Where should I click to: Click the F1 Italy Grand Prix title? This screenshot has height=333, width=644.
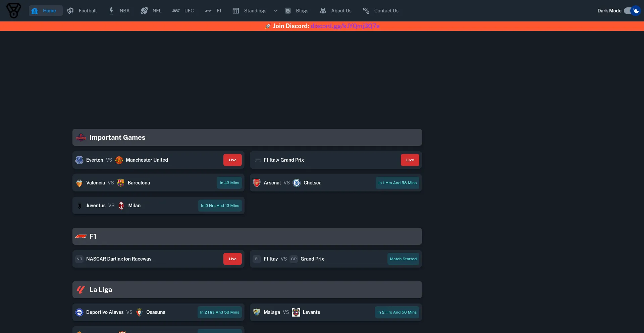point(284,160)
